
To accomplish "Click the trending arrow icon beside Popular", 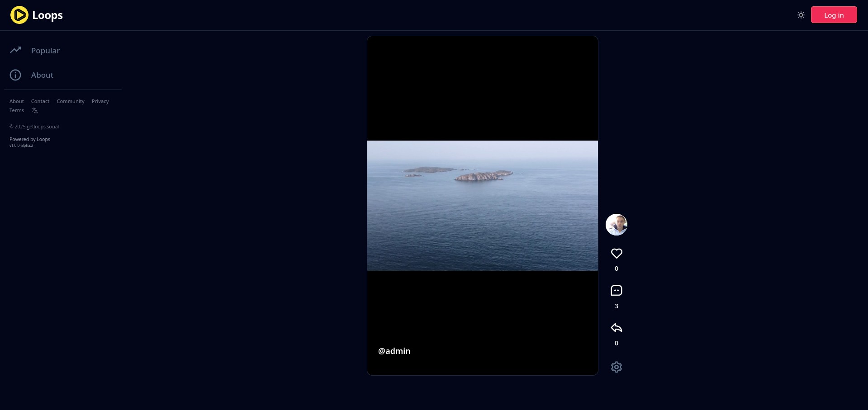I will coord(16,50).
